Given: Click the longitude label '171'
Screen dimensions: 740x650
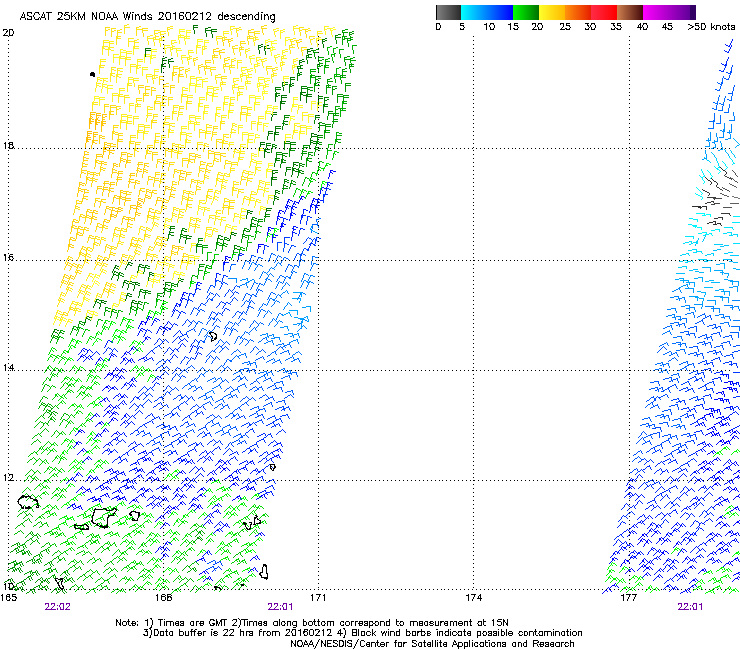Looking at the screenshot, I should pyautogui.click(x=318, y=598).
